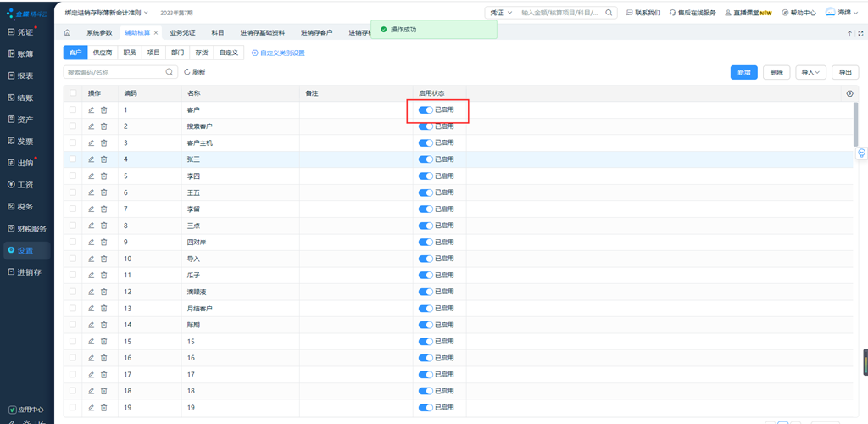Click the 新增 button
868x424 pixels.
(x=743, y=72)
